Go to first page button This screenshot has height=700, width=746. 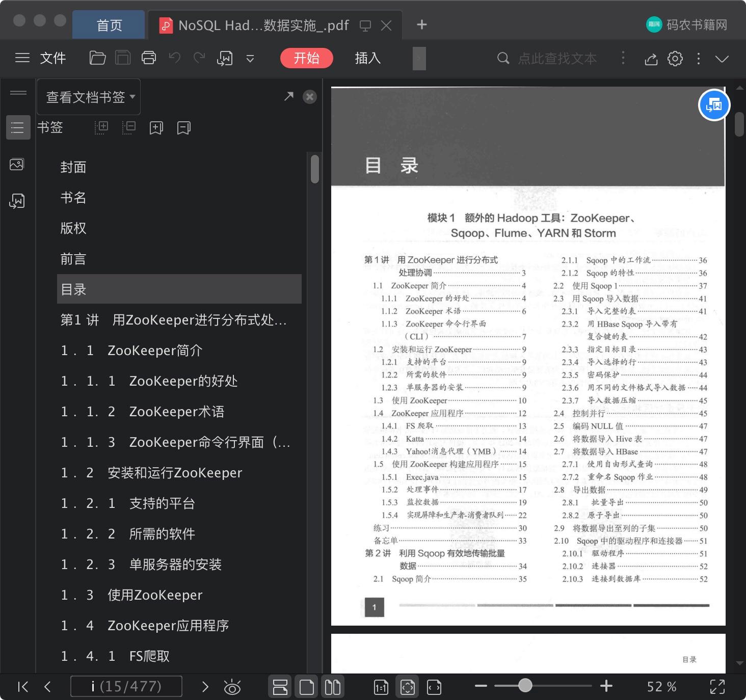pyautogui.click(x=23, y=687)
